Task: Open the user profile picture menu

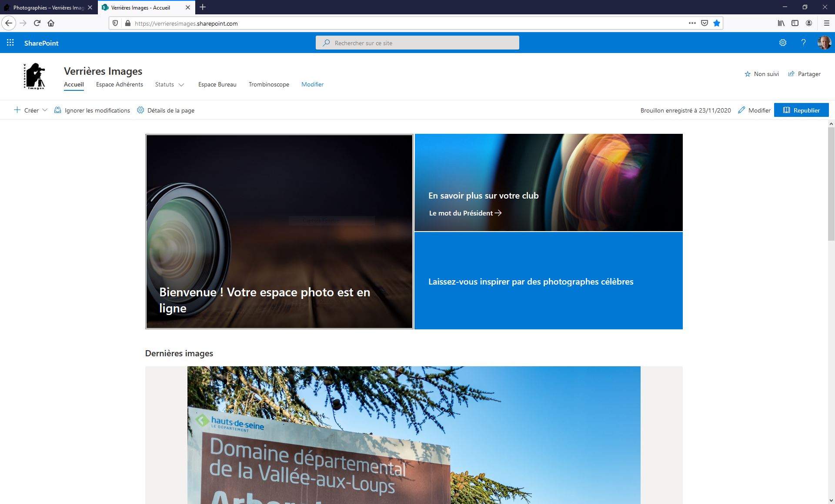Action: 824,43
